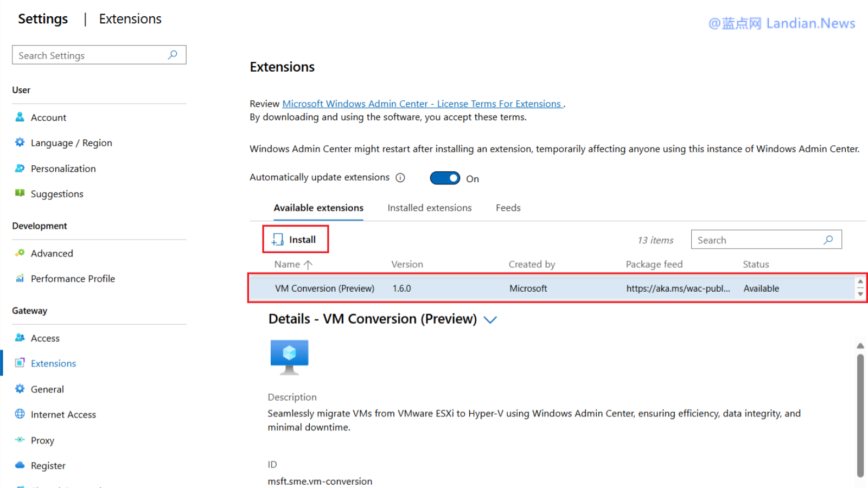Image resolution: width=868 pixels, height=488 pixels.
Task: Click the Suggestions icon in sidebar
Action: coord(20,194)
